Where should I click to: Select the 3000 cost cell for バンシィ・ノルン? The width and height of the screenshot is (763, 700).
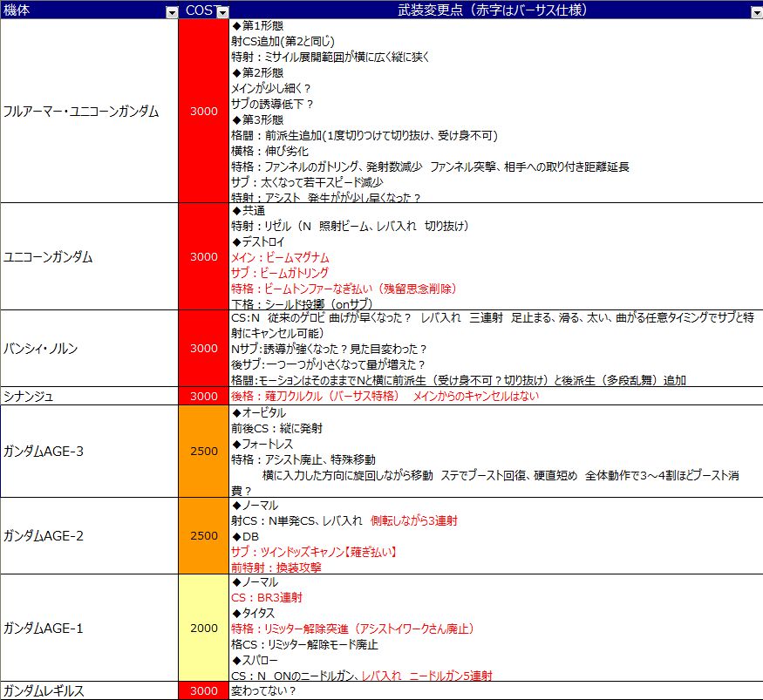click(x=204, y=349)
